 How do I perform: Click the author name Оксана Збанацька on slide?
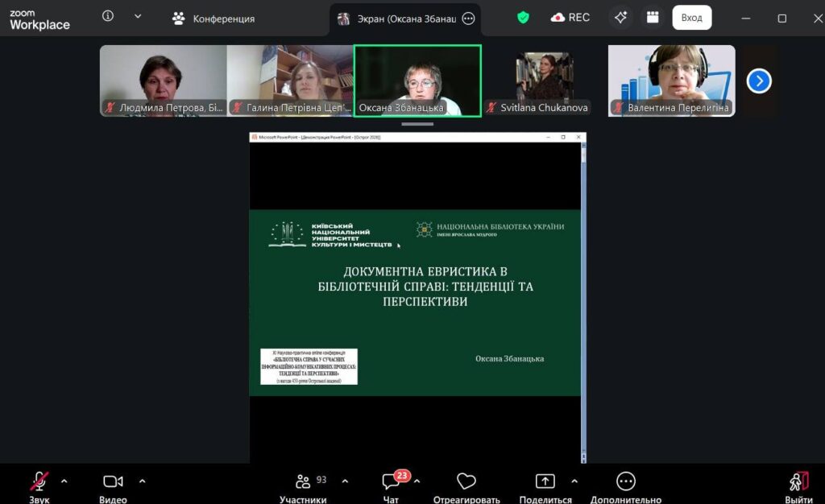[x=509, y=358]
